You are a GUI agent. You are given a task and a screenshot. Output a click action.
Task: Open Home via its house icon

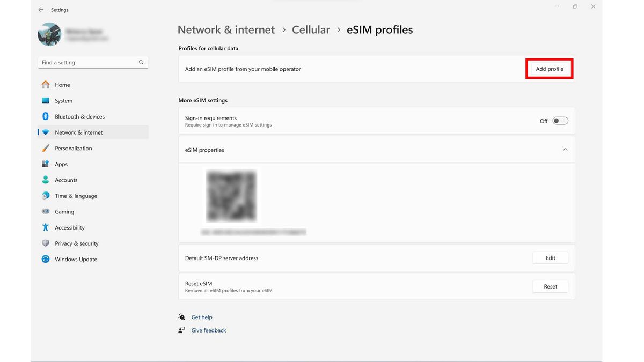46,85
